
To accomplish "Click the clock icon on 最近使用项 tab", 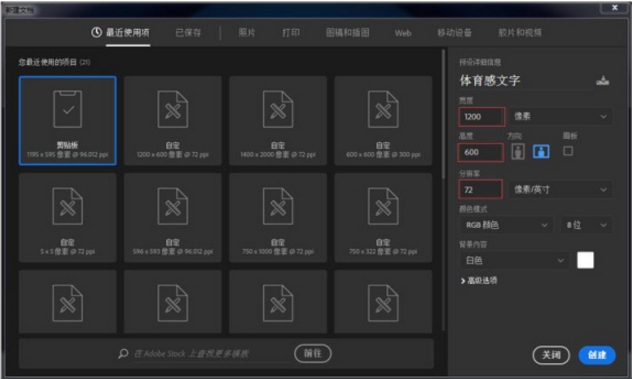I will 96,32.
